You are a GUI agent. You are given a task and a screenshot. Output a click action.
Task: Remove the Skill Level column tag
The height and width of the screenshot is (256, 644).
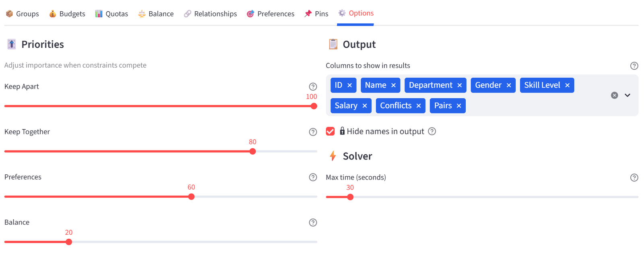point(567,85)
